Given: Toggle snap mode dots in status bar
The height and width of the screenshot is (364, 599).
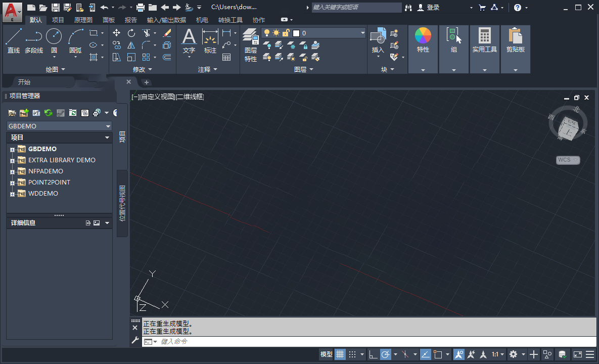Looking at the screenshot, I should point(352,354).
